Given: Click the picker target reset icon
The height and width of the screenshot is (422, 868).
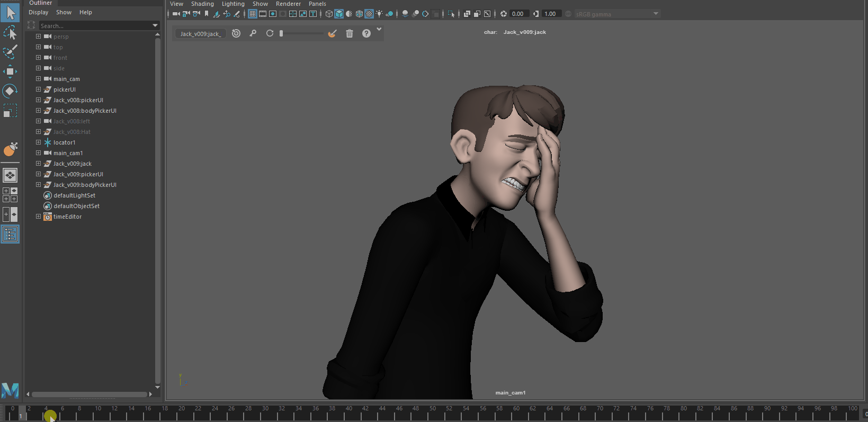Looking at the screenshot, I should (x=236, y=33).
